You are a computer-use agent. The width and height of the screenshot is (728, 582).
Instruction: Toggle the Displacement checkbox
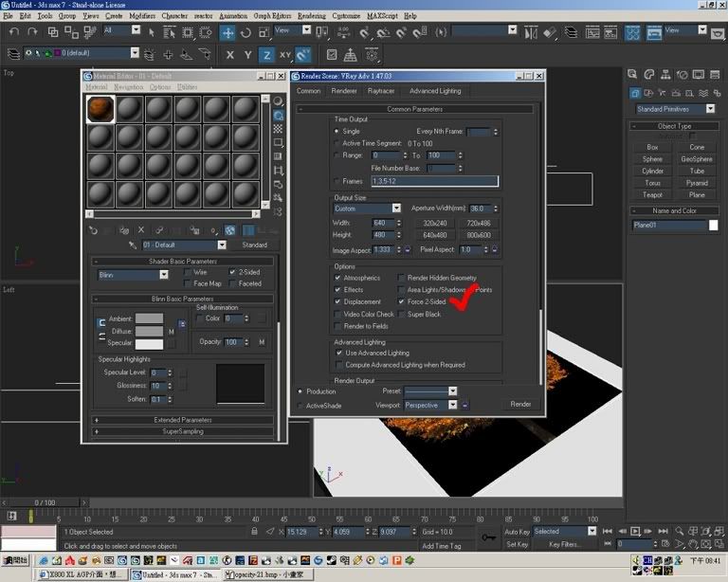[337, 301]
